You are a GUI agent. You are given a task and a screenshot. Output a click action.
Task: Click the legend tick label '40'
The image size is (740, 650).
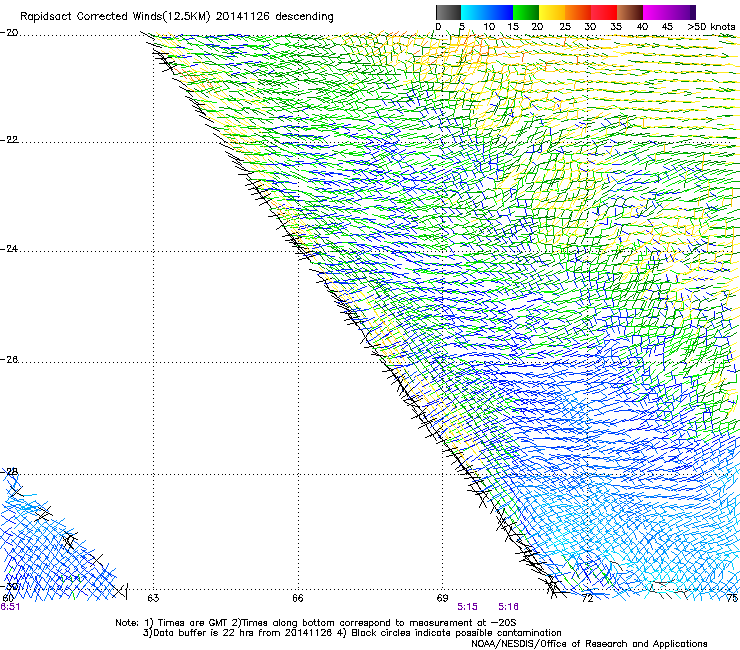642,27
